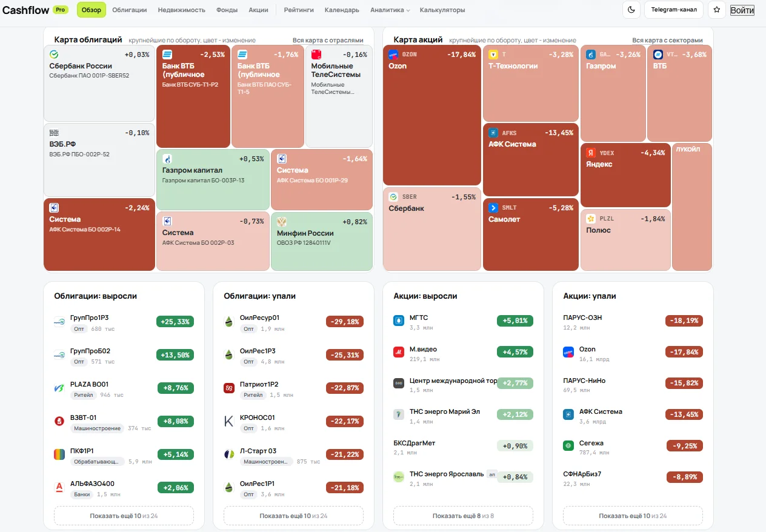Image resolution: width=766 pixels, height=532 pixels.
Task: Click the ВТБ stock tile icon
Action: (x=658, y=55)
